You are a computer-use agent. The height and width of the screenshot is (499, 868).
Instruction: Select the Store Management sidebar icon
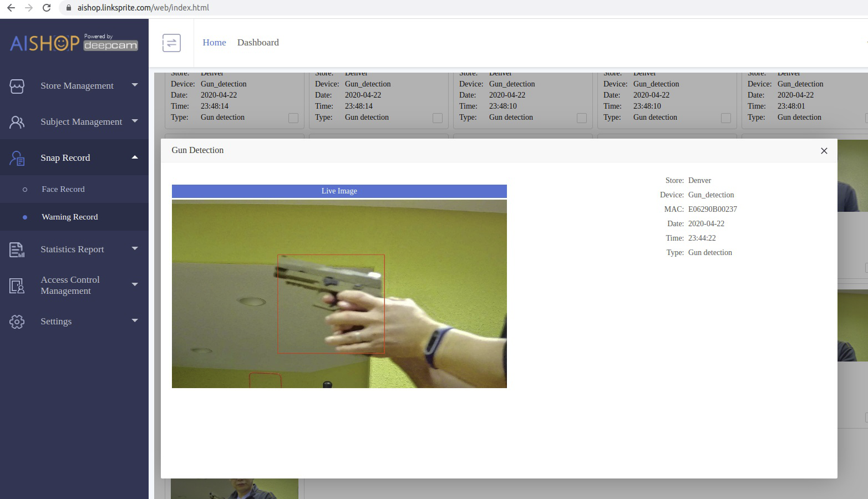click(17, 86)
